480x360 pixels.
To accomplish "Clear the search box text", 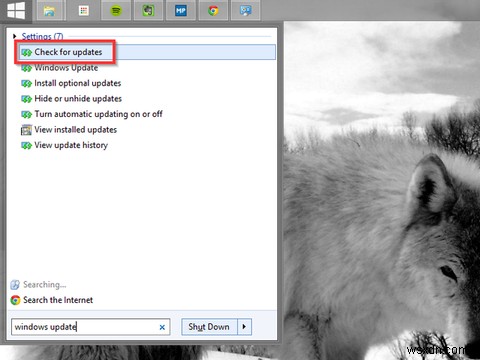I will pos(162,327).
